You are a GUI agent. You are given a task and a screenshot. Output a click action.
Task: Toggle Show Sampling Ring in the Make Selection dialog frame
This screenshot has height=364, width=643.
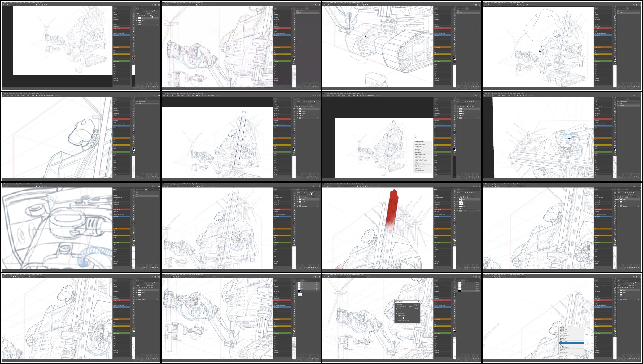click(x=369, y=277)
